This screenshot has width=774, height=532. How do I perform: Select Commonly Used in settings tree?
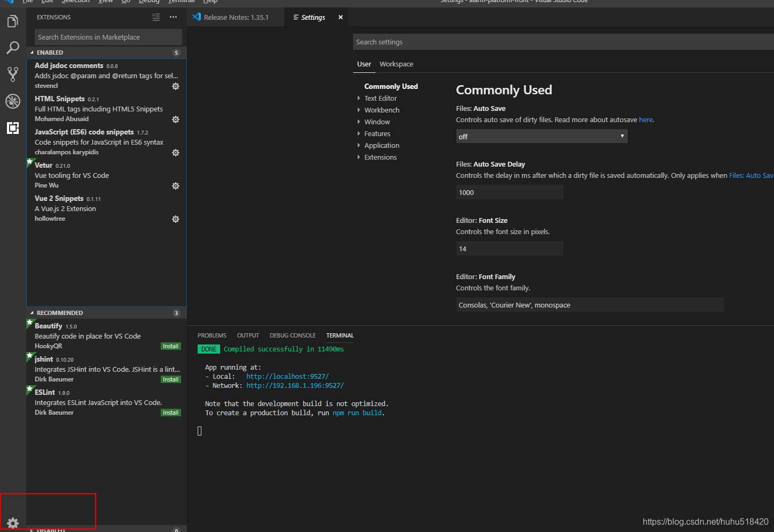[x=391, y=86]
